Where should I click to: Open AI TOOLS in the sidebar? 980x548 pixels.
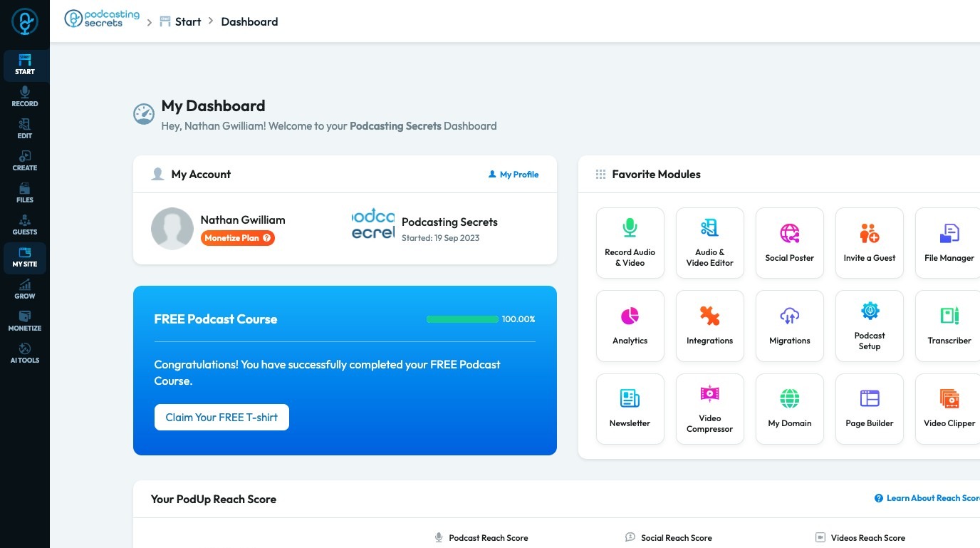click(25, 354)
